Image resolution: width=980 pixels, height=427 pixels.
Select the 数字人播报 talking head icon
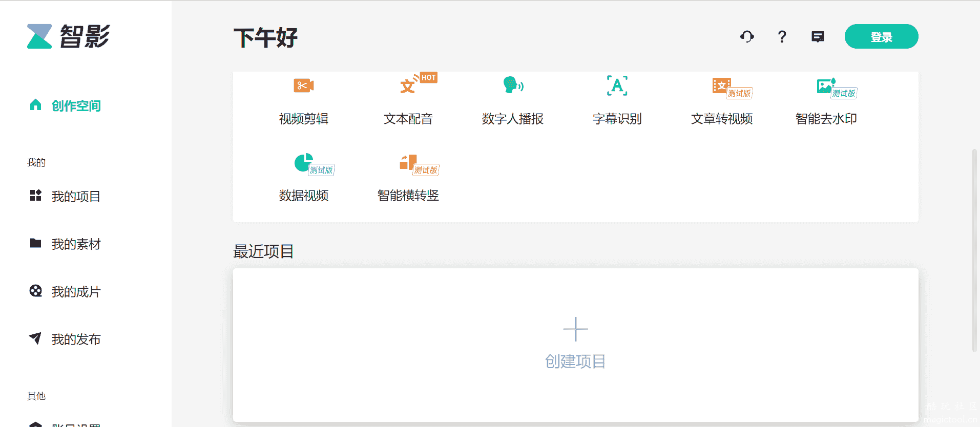(513, 85)
